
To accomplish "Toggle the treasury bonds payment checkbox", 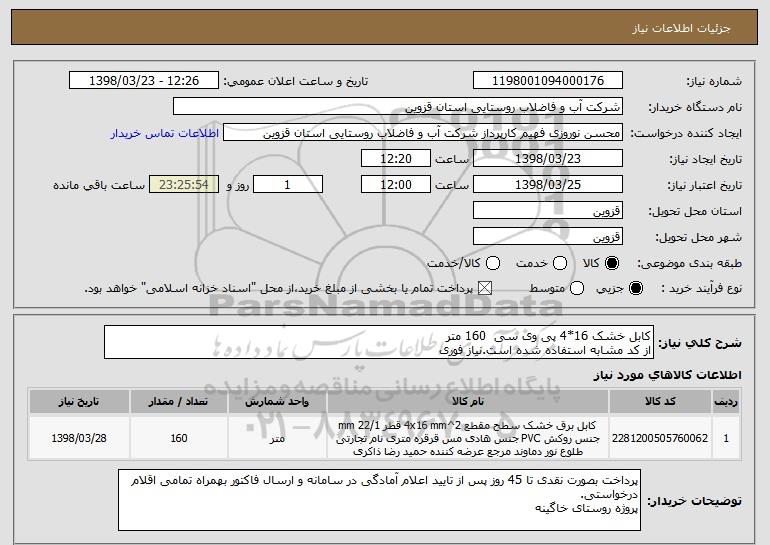I will tap(485, 288).
